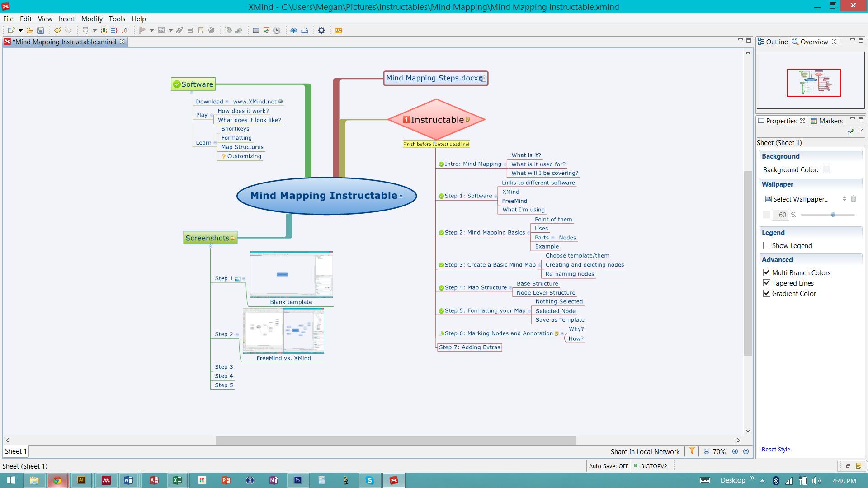Viewport: 868px width, 488px height.
Task: Click Share in Local Network
Action: tap(645, 451)
